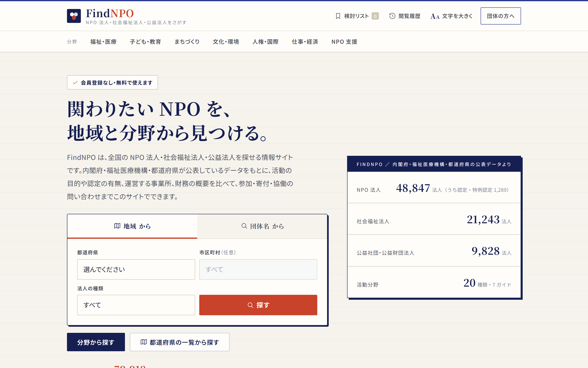
Task: Open the 仕事・経済 category
Action: (305, 42)
